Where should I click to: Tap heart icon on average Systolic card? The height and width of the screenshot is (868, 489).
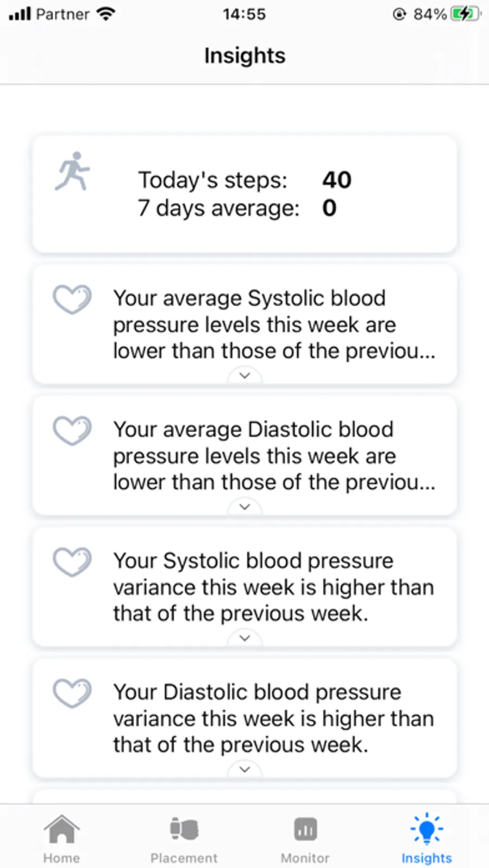[x=72, y=299]
